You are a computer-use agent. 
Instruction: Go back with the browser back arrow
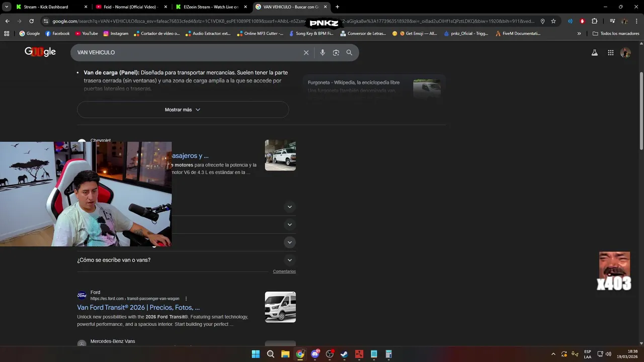[7, 21]
